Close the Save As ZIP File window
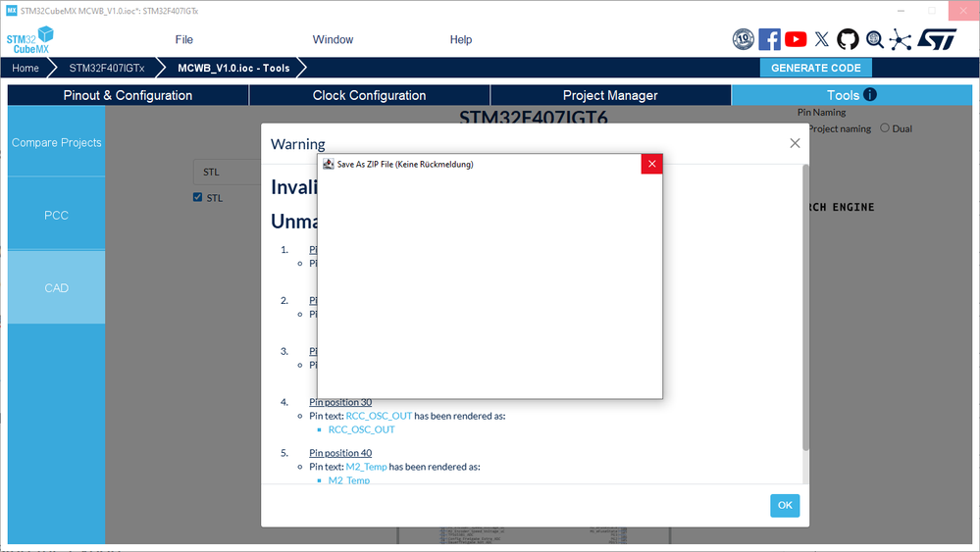 [652, 164]
